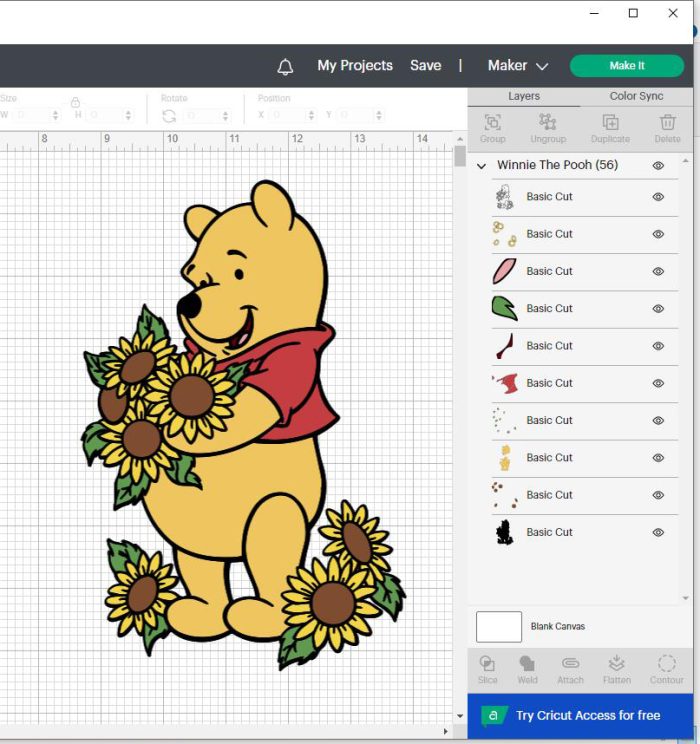Click the size lock aspect ratio icon
This screenshot has width=700, height=744.
pyautogui.click(x=75, y=102)
